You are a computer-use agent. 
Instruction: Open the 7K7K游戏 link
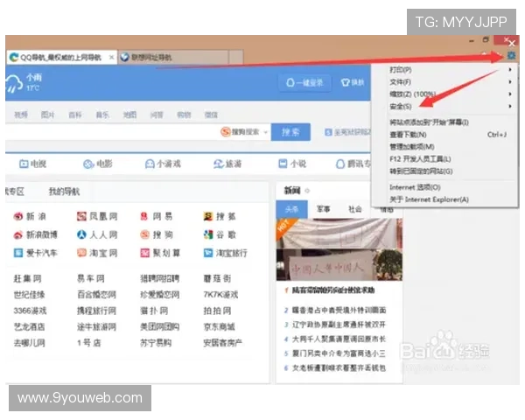coord(220,294)
